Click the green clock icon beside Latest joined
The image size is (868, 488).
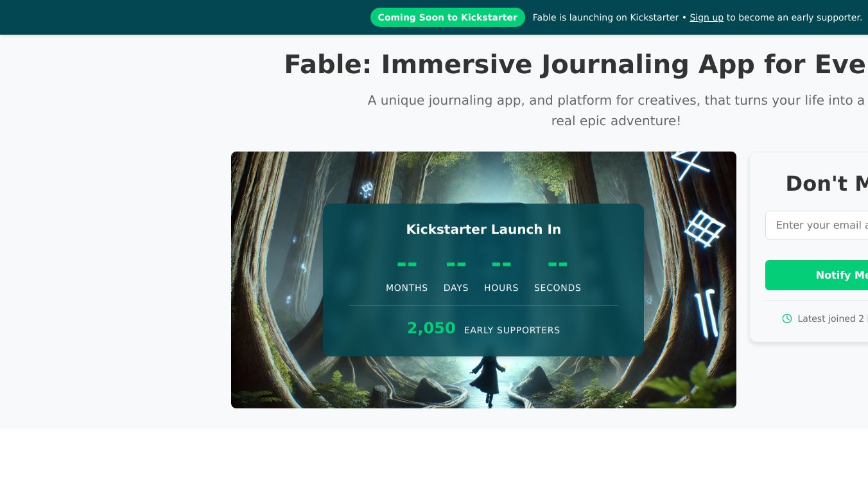click(x=787, y=318)
